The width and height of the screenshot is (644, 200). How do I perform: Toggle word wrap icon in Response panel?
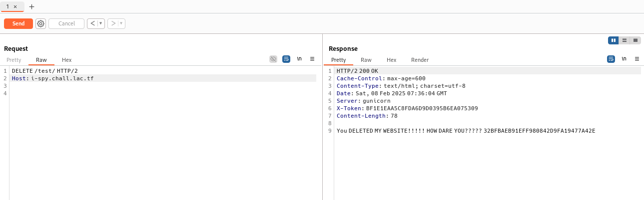point(611,59)
